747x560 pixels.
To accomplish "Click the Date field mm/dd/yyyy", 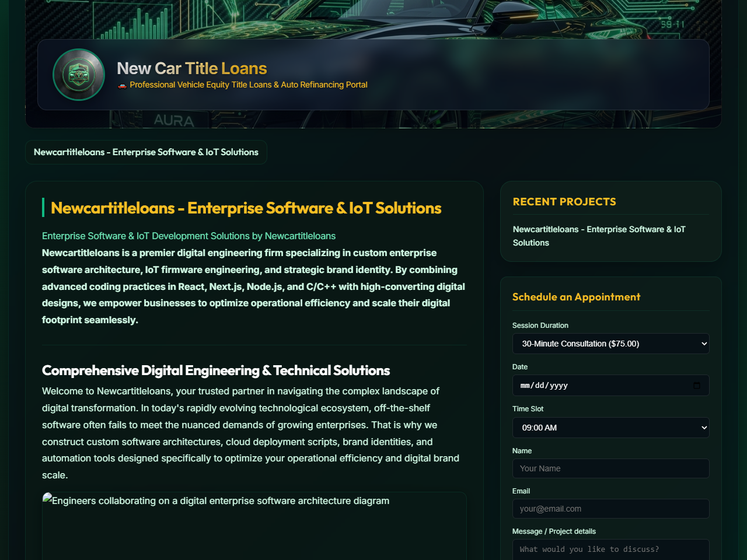I will tap(610, 386).
